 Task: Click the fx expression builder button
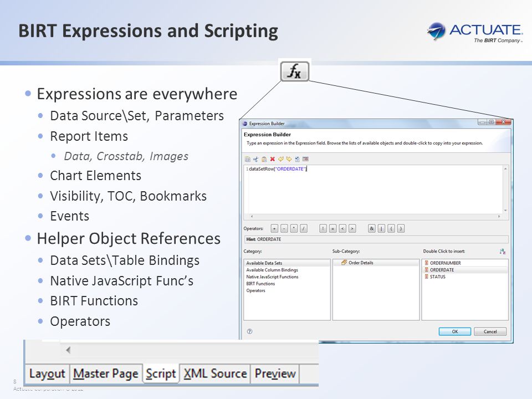[x=294, y=71]
